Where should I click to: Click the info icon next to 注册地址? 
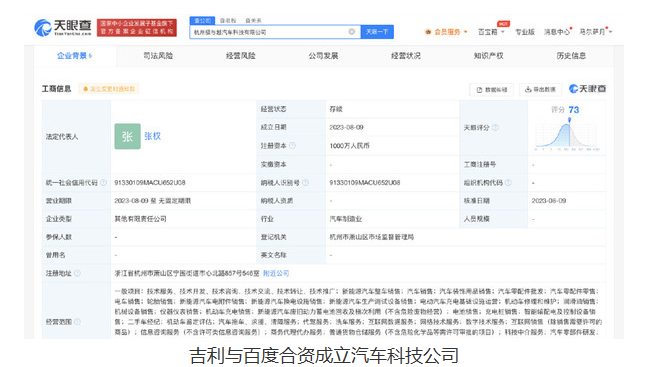pyautogui.click(x=77, y=273)
